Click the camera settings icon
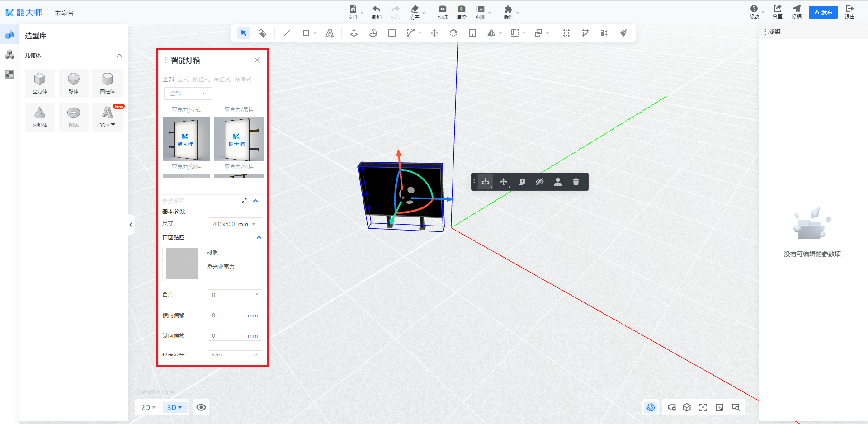The image size is (868, 424). coord(672,407)
